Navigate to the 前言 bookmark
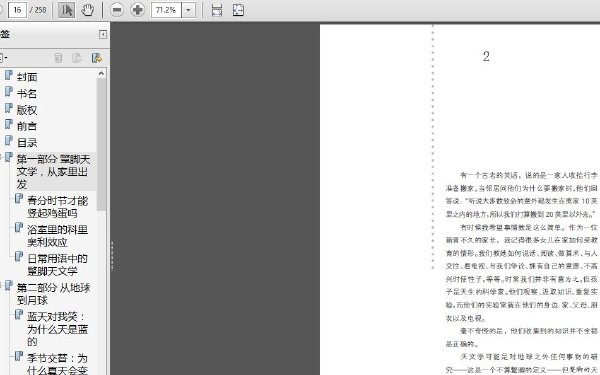Image resolution: width=600 pixels, height=375 pixels. (x=27, y=126)
